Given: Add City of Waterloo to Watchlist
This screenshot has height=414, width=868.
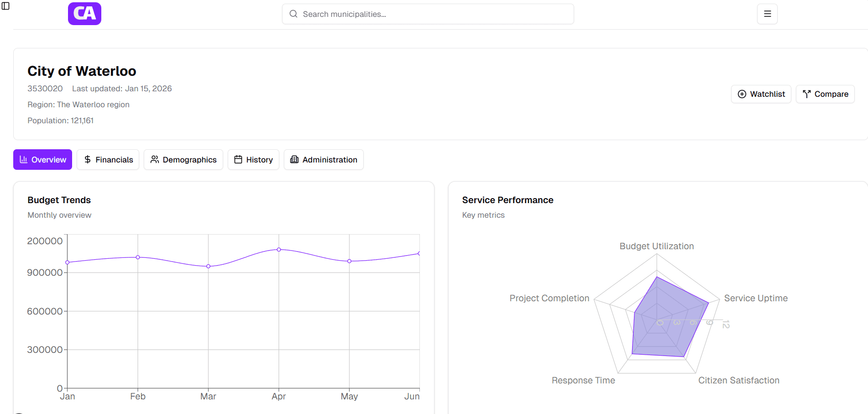Looking at the screenshot, I should 761,94.
